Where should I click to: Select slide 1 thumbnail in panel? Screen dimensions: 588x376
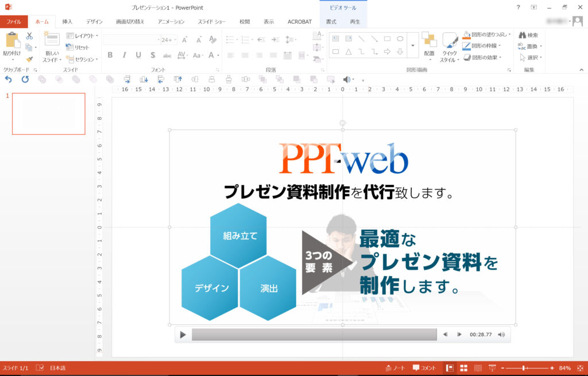tap(49, 114)
